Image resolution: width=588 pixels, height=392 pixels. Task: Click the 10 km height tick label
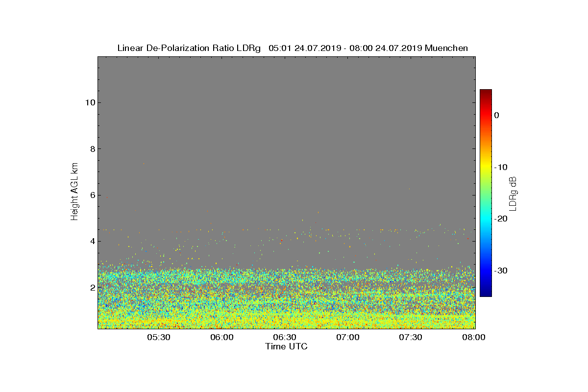[x=89, y=102]
